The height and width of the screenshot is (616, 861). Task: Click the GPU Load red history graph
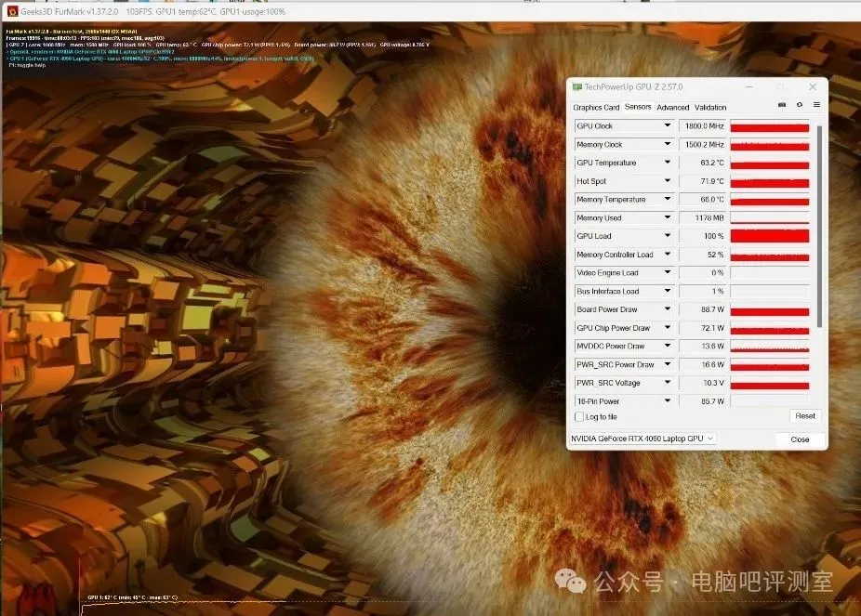click(x=769, y=236)
